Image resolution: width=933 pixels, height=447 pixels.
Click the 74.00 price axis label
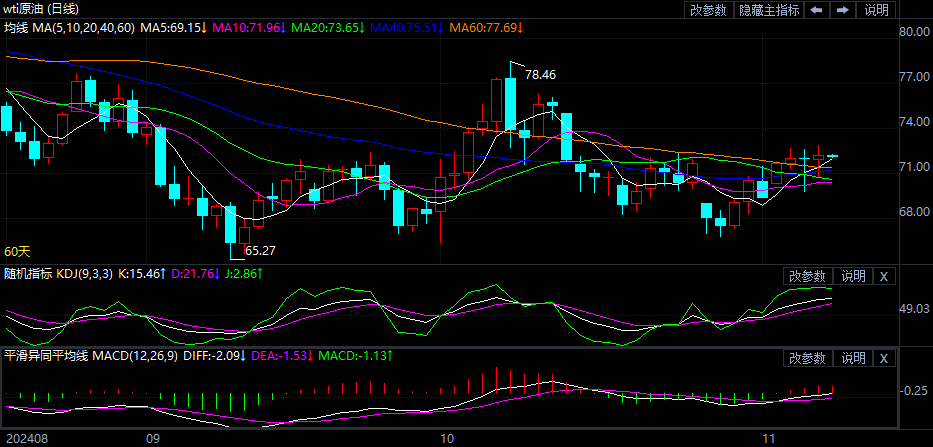tap(914, 121)
